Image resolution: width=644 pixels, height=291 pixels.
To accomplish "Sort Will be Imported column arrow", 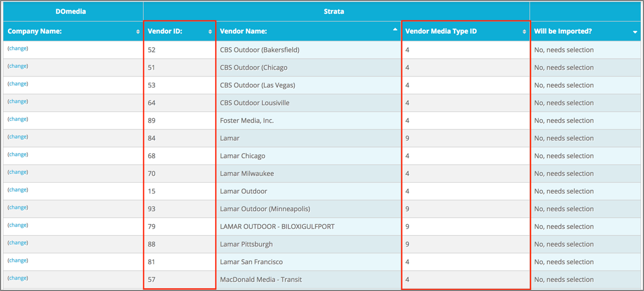I will pos(635,33).
